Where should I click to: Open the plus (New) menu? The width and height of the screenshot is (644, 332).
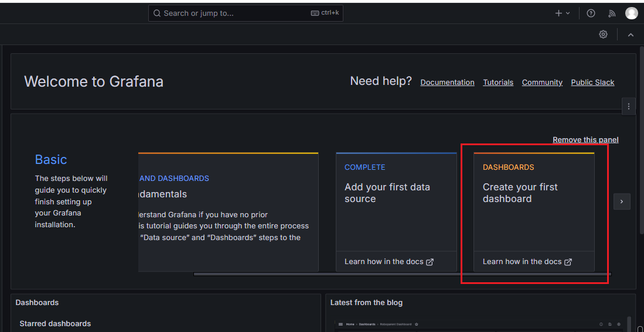coord(563,13)
